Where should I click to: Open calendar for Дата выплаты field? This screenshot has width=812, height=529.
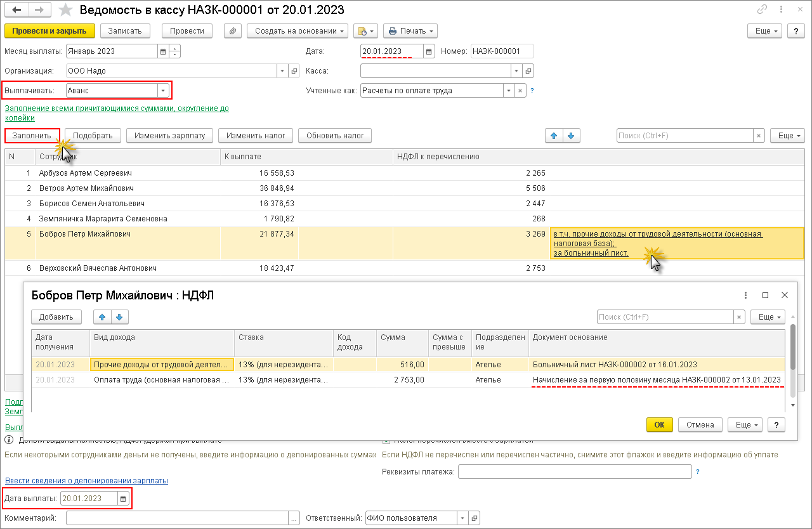(x=124, y=499)
